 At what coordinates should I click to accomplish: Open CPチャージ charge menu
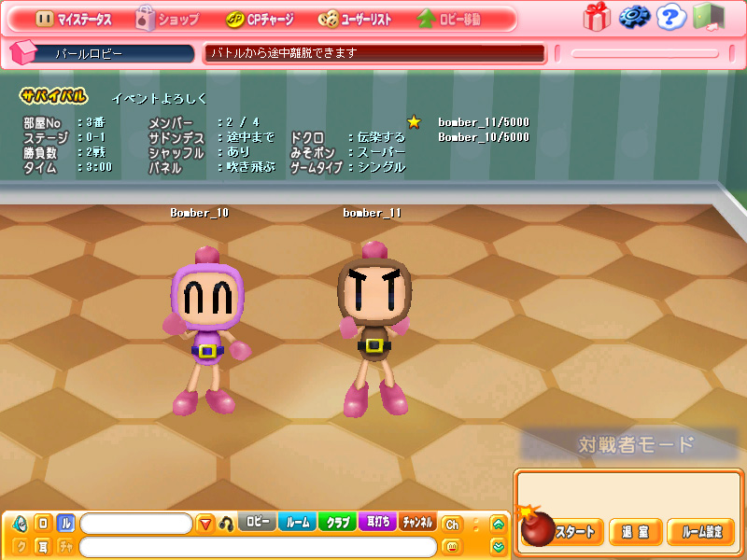[260, 19]
